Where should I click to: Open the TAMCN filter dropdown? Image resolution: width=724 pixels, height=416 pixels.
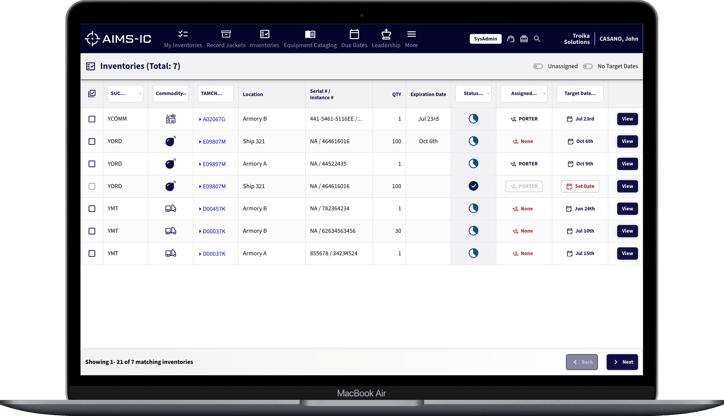coord(216,93)
